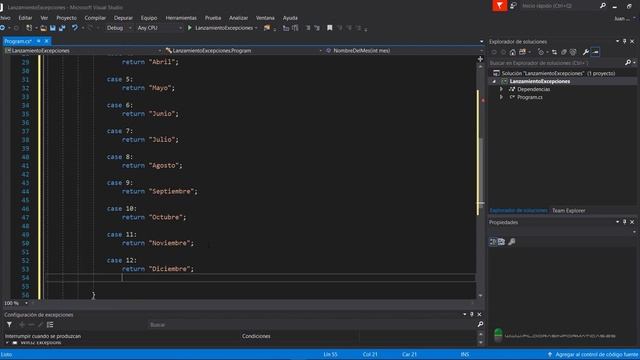Click the Properties wrench icon in Solution Explorer
Viewport: 640px width, 360px height.
(x=586, y=52)
